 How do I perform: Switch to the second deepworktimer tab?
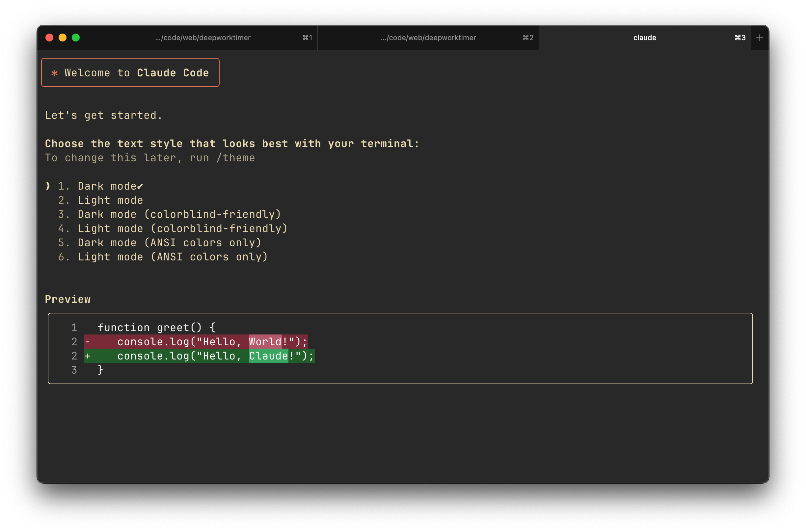428,38
